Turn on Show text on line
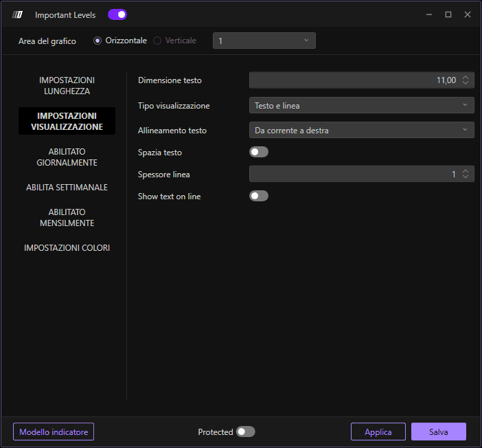This screenshot has height=448, width=482. pos(259,196)
